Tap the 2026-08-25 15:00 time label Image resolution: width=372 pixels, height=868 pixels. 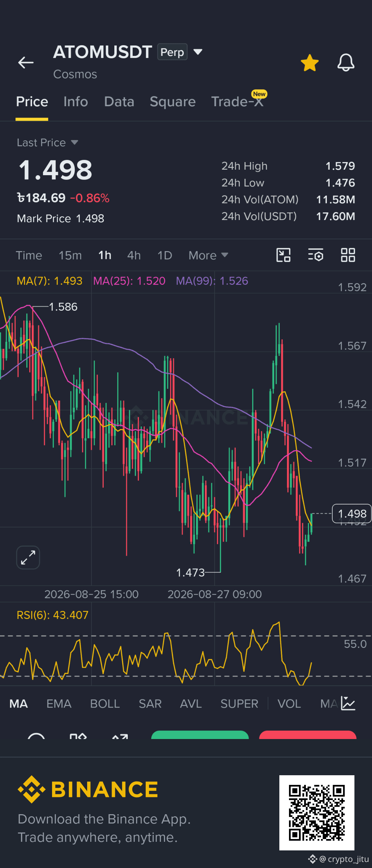[91, 594]
